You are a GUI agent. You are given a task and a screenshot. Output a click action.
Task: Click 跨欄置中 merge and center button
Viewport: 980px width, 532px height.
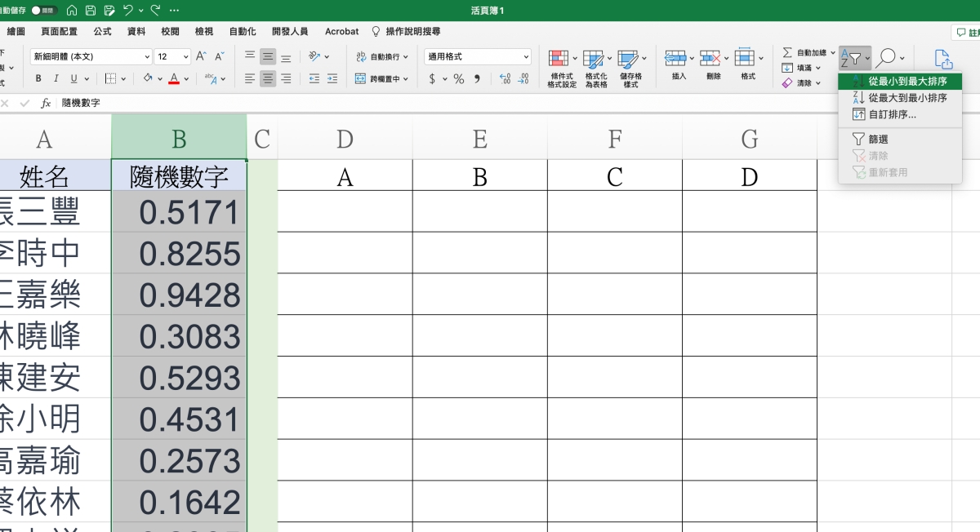[x=383, y=78]
